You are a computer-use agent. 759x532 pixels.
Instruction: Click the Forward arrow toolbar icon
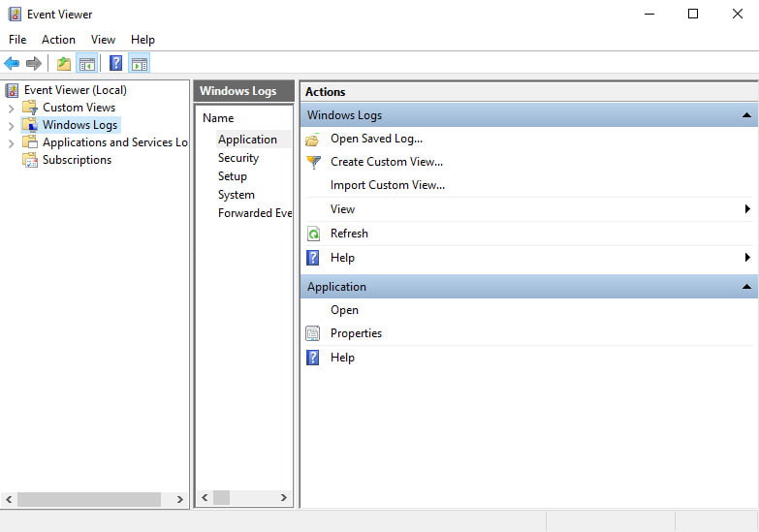34,64
